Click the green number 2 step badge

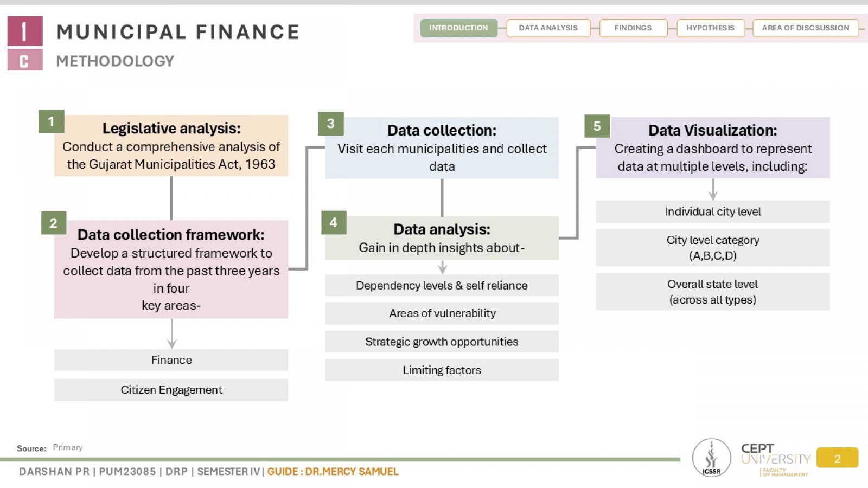pos(54,223)
